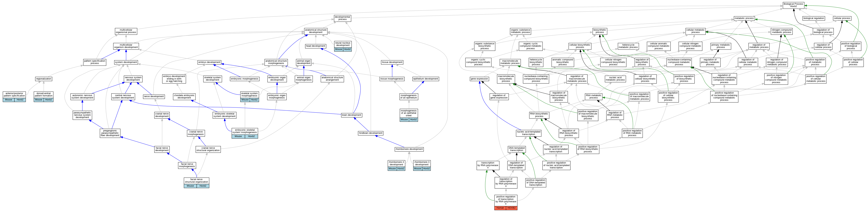Click the 'biological regulation' node
The height and width of the screenshot is (212, 868).
[813, 18]
